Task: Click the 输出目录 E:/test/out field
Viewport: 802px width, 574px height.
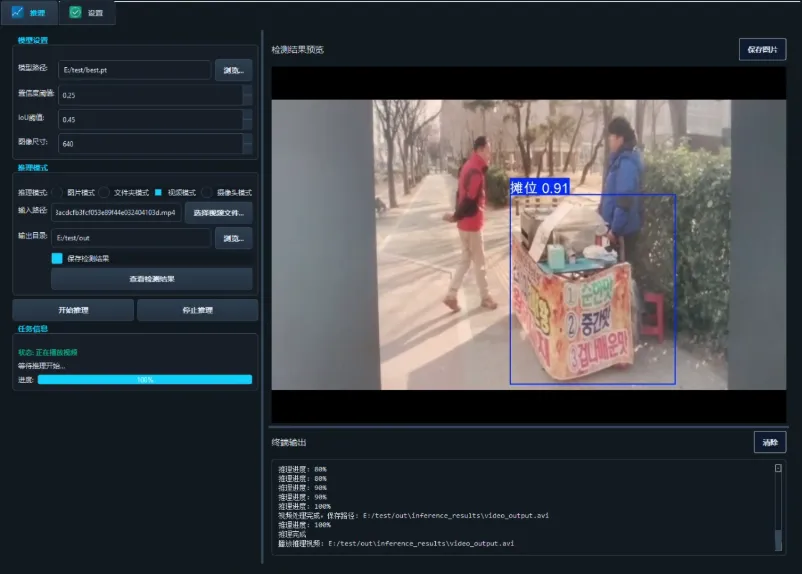Action: tap(131, 238)
